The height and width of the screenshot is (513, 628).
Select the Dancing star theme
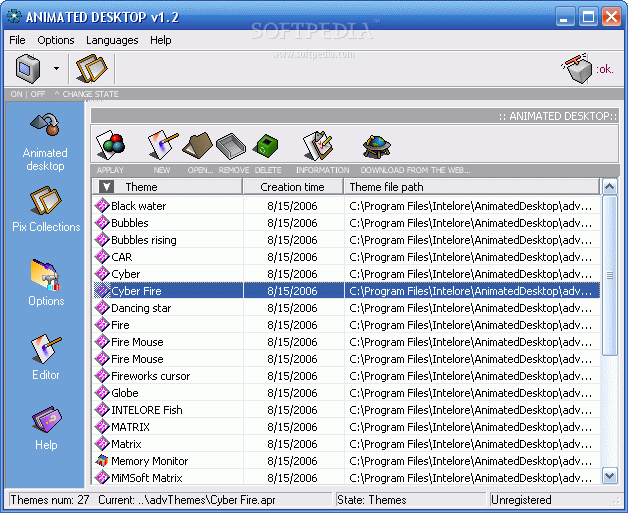tap(346, 308)
